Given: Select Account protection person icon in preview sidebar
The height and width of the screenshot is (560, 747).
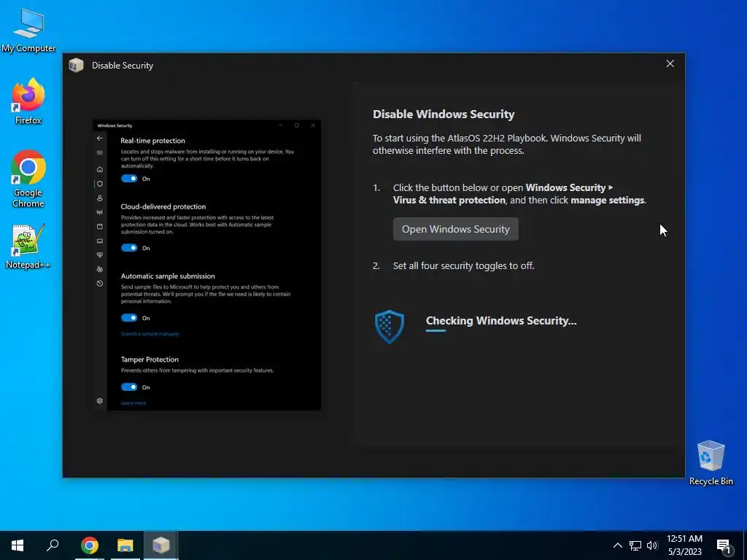Looking at the screenshot, I should 99,198.
